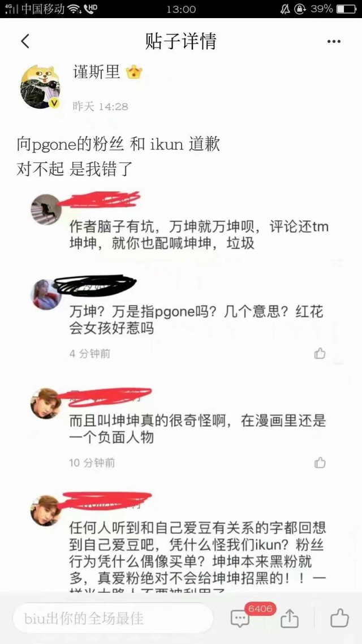Tap the back arrow in the header

(x=25, y=41)
